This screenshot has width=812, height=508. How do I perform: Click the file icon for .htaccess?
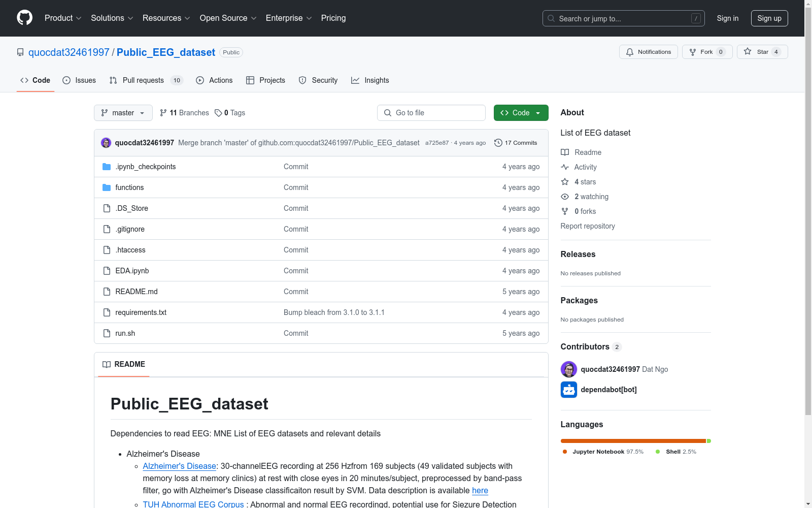(x=107, y=250)
